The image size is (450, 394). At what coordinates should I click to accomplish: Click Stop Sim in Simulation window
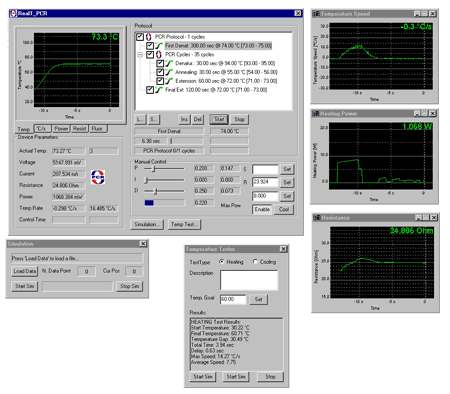pyautogui.click(x=130, y=286)
